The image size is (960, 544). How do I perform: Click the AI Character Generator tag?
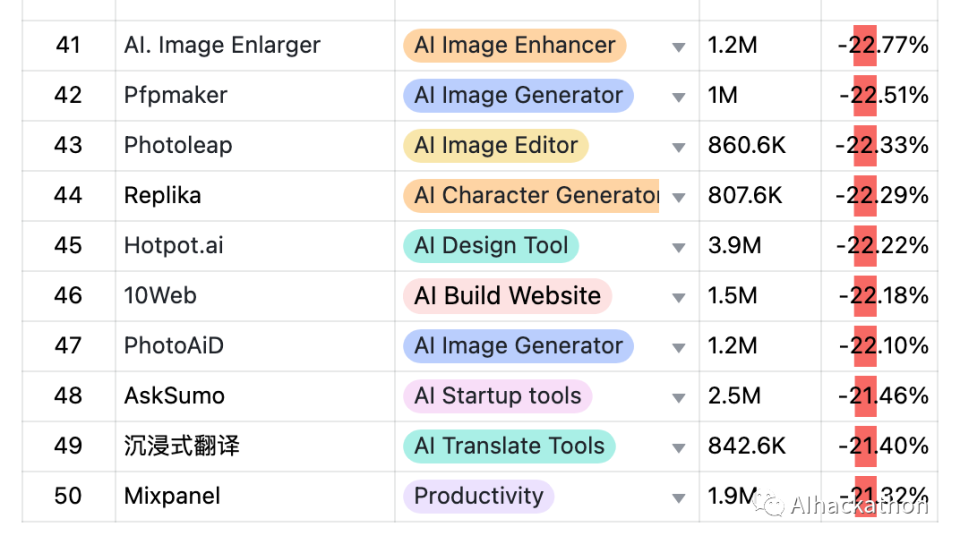coord(531,195)
